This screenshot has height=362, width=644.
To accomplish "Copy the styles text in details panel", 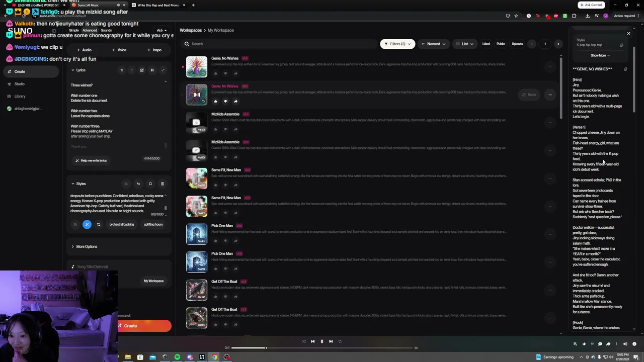I will click(621, 45).
